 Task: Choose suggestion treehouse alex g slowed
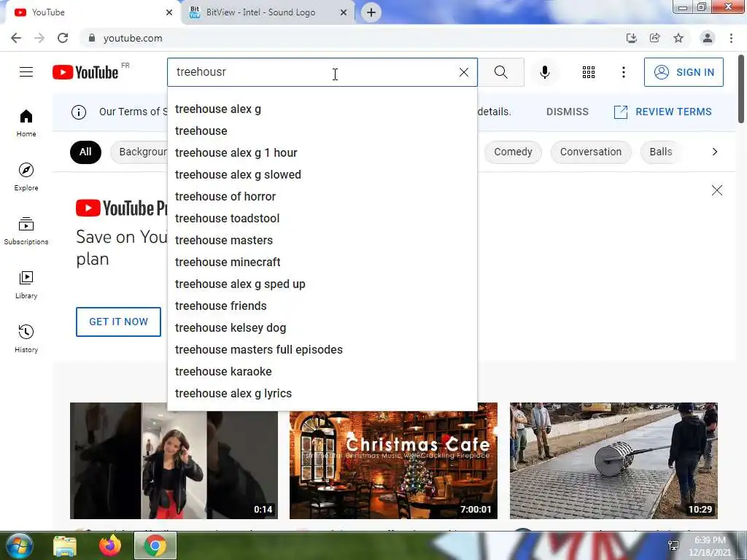pyautogui.click(x=322, y=175)
